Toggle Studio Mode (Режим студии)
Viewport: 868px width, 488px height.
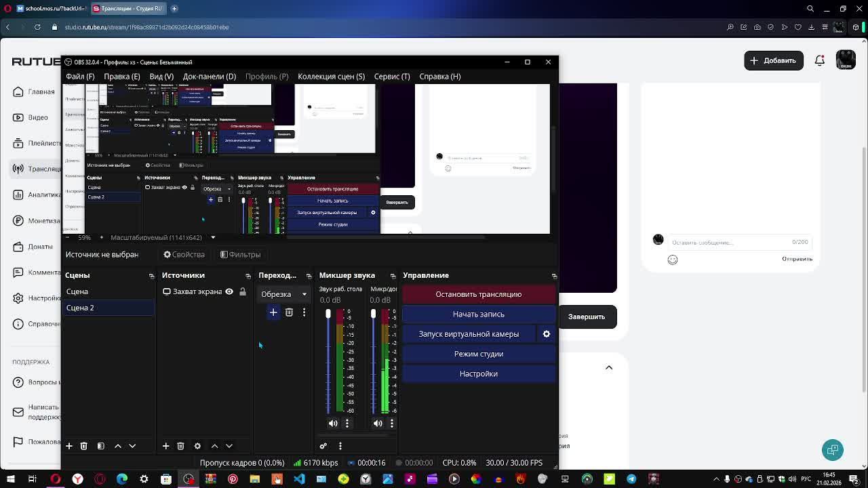click(x=479, y=354)
